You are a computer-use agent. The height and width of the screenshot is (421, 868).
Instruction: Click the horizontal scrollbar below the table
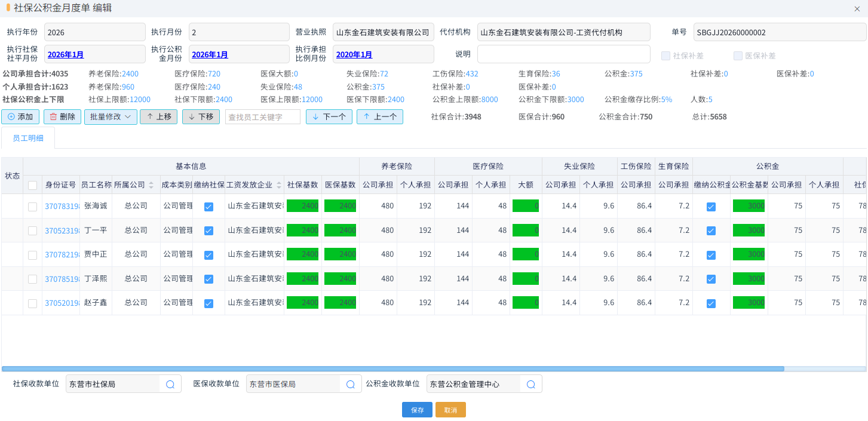pyautogui.click(x=393, y=368)
